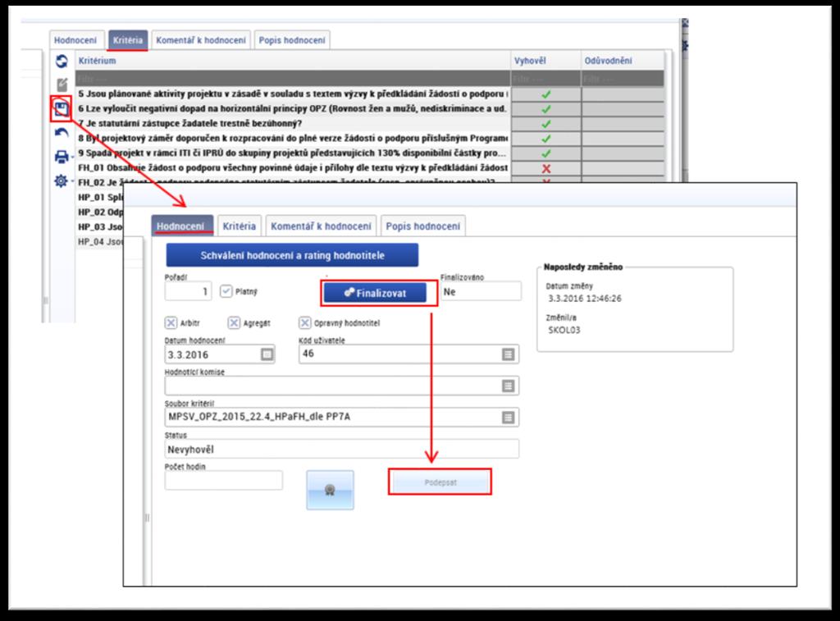Click the Finalizovat button
The height and width of the screenshot is (621, 840).
[375, 293]
